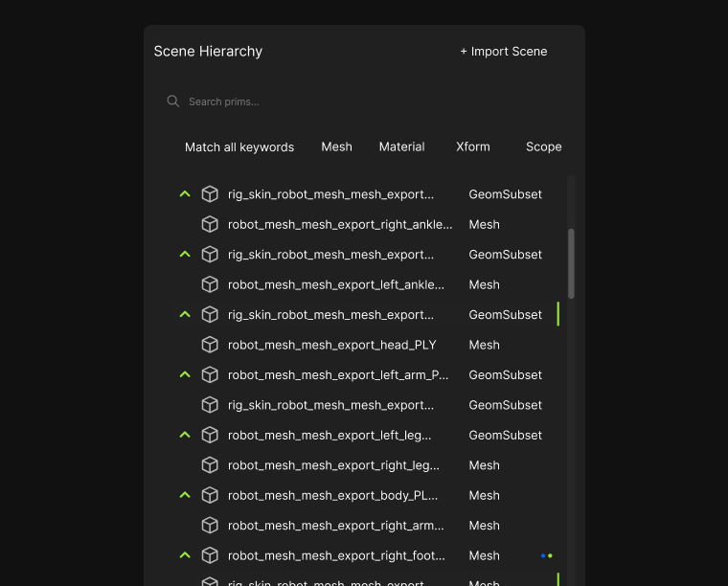Click cube icon of rig_skin row above head_PLY
Screen dimensions: 728x586
tap(210, 315)
